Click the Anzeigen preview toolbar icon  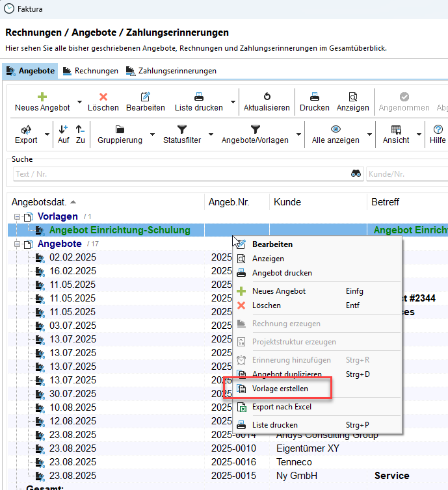(x=353, y=96)
